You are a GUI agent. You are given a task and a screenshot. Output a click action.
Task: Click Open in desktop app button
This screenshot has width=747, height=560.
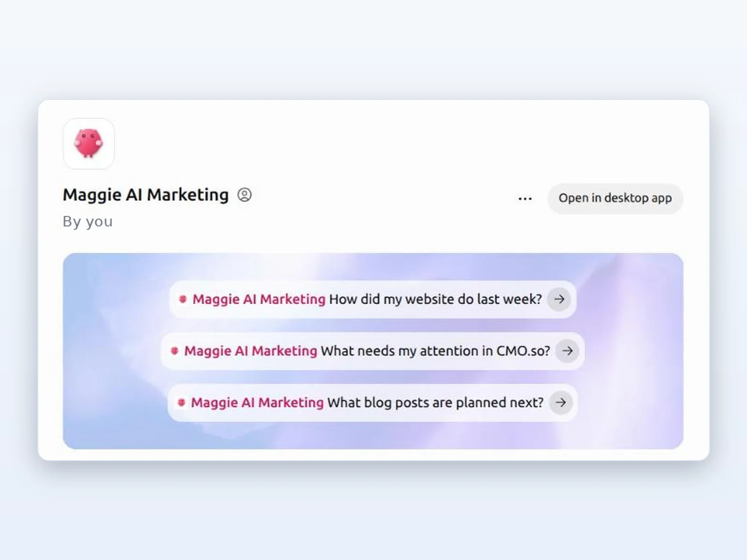tap(615, 198)
